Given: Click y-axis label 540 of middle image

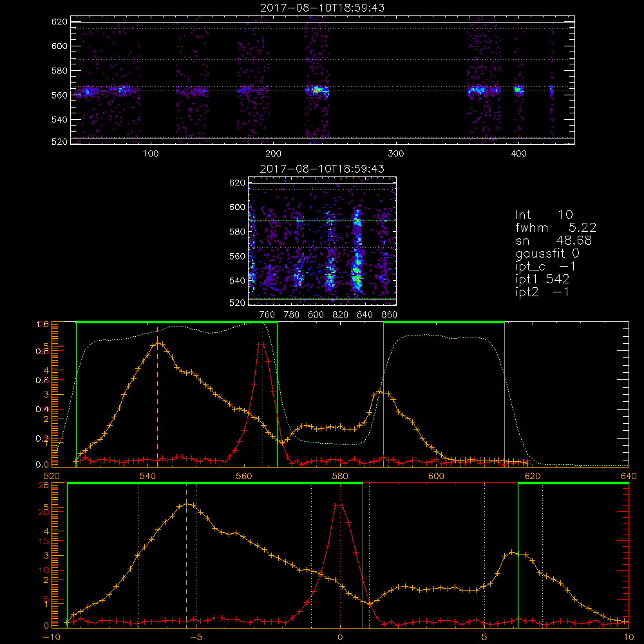Looking at the screenshot, I should (x=238, y=281).
